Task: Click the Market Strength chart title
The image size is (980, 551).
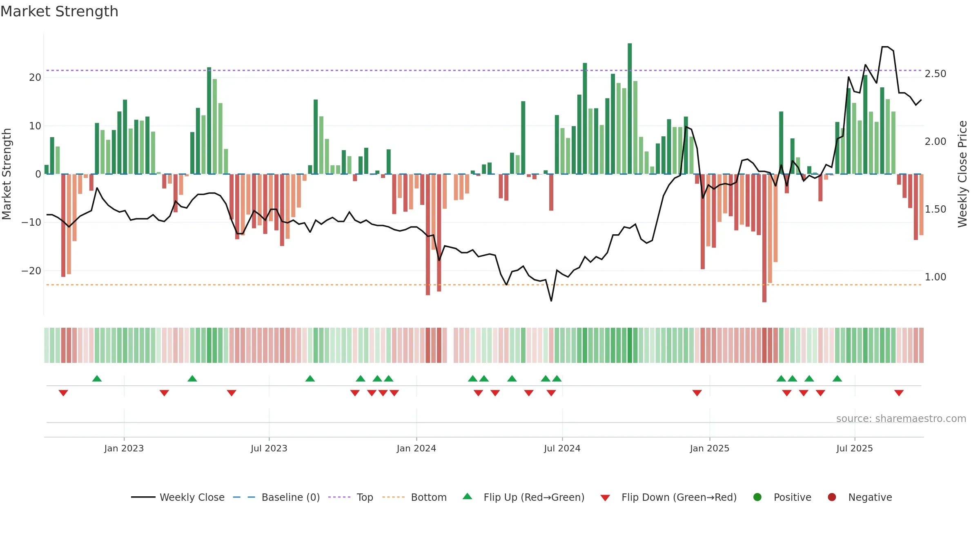Action: 60,11
